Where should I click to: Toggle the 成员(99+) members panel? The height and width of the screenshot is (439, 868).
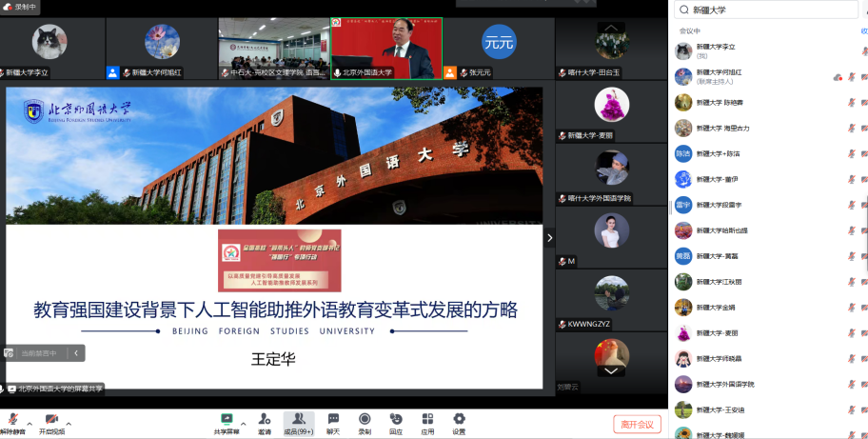pos(299,424)
